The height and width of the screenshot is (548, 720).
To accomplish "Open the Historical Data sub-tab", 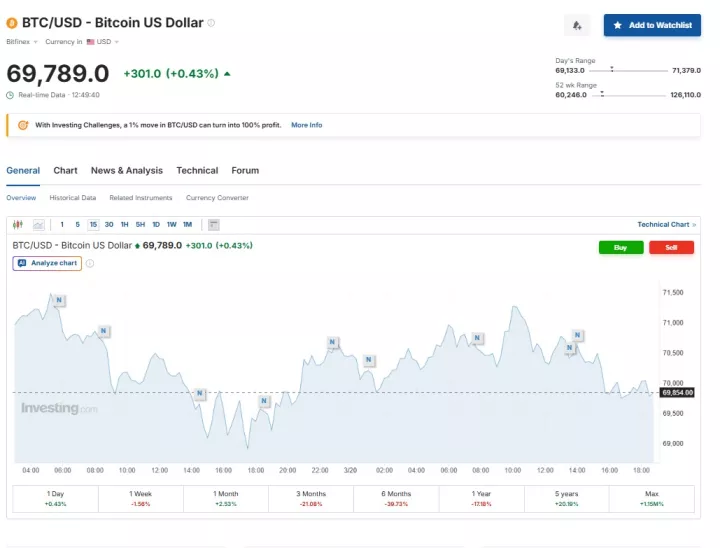I will [x=73, y=198].
